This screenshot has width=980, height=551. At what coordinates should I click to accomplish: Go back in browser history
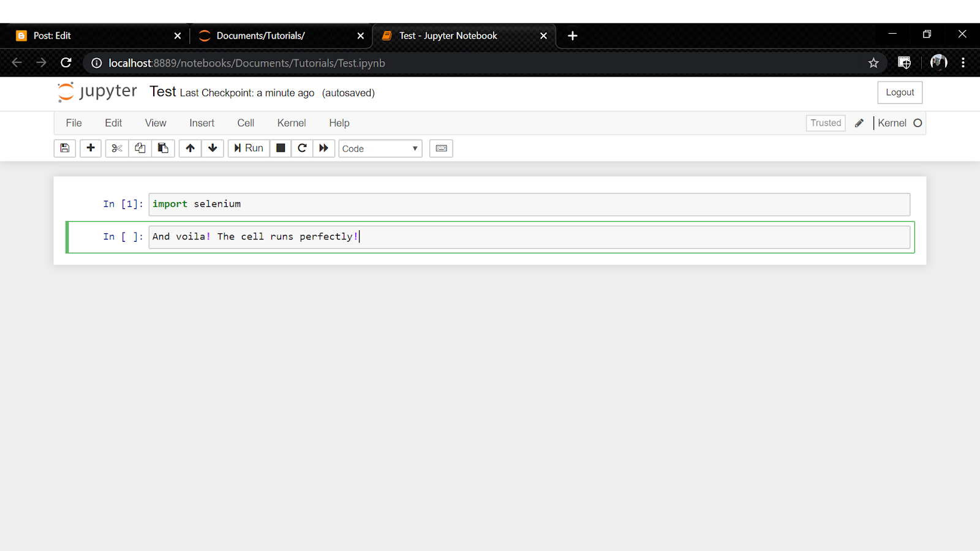click(17, 62)
